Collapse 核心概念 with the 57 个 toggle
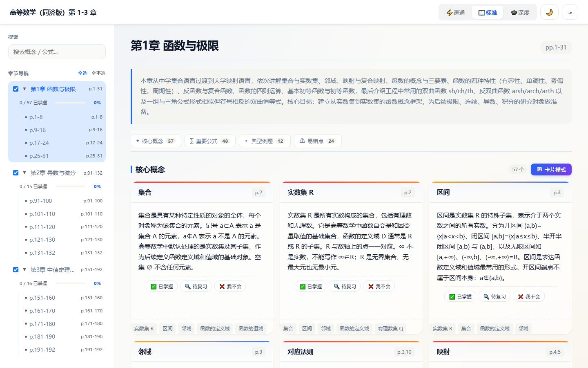 (518, 169)
